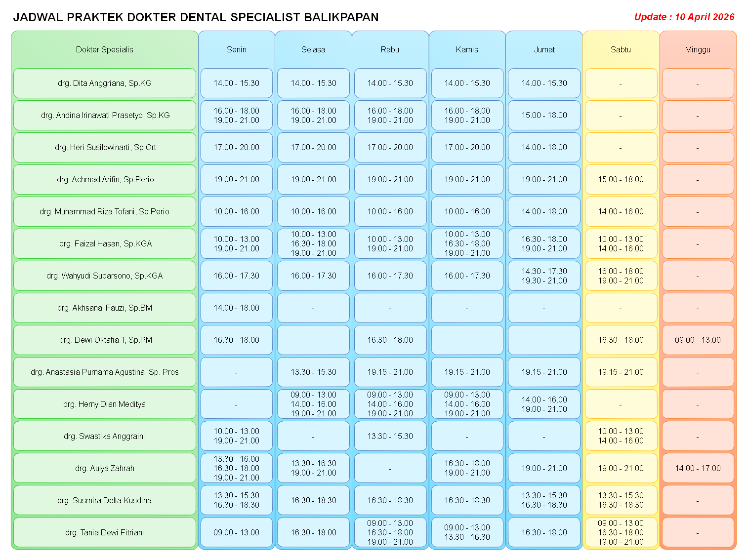Click drg. Aulya Zahrah's Minggu 14.00 - 17.00 slot

698,468
